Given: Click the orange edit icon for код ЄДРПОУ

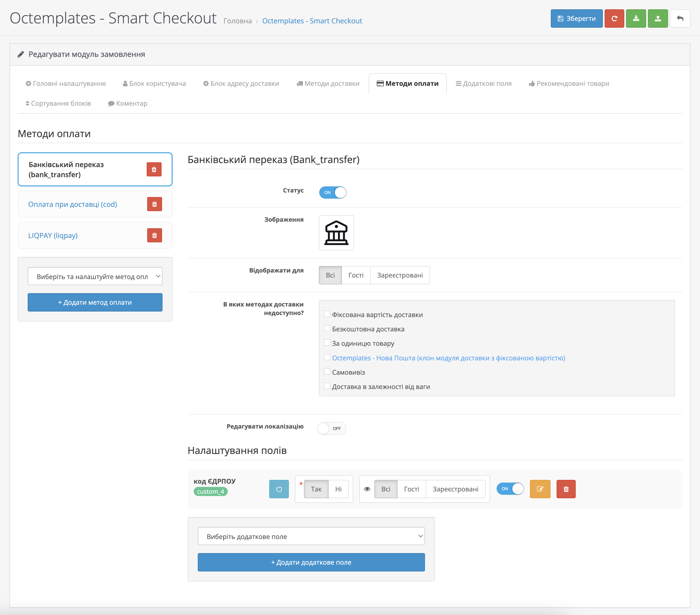Looking at the screenshot, I should point(540,489).
